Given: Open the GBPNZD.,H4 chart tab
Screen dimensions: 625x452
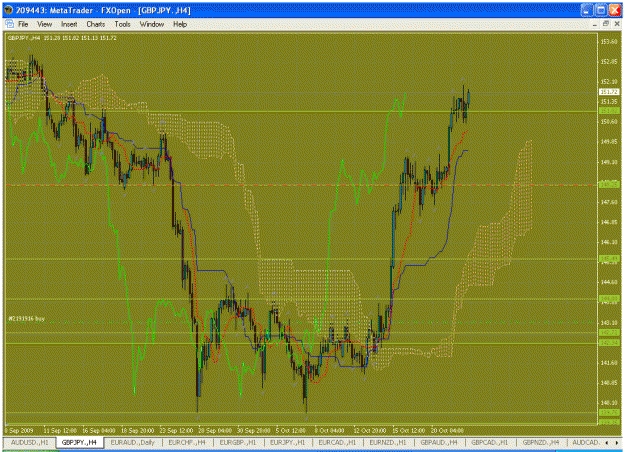Looking at the screenshot, I should pyautogui.click(x=541, y=442).
